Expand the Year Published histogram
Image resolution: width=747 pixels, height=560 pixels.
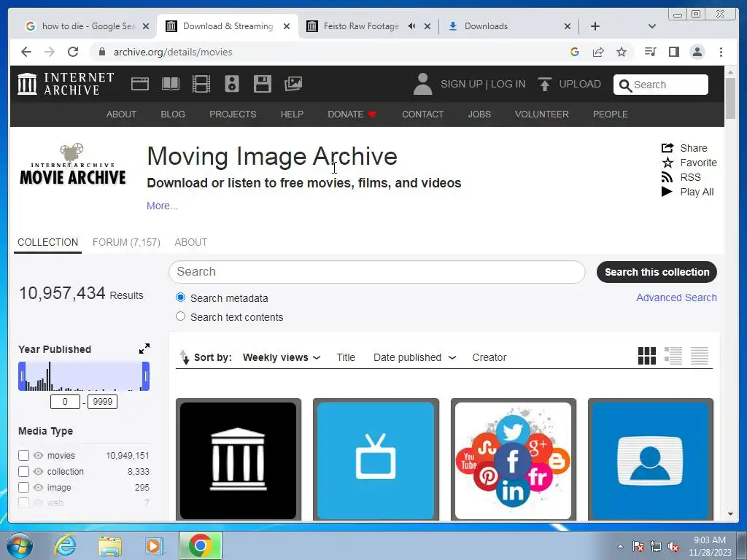point(144,349)
